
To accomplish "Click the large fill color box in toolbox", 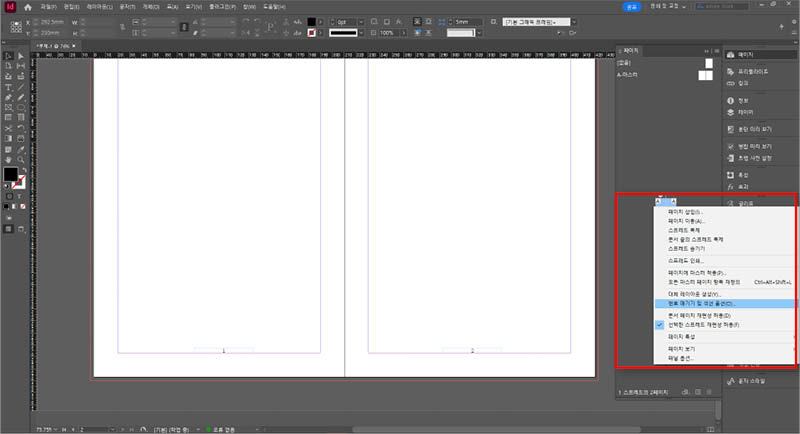I will tap(10, 174).
